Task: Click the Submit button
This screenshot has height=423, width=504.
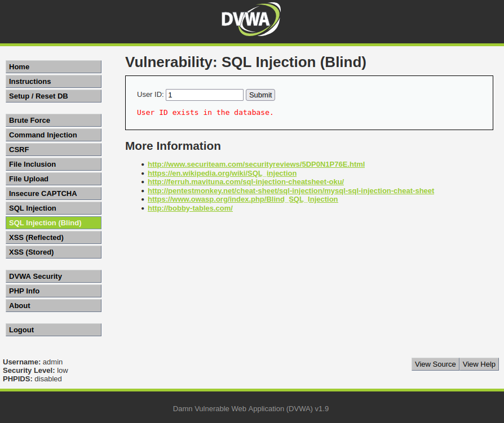Action: (260, 95)
